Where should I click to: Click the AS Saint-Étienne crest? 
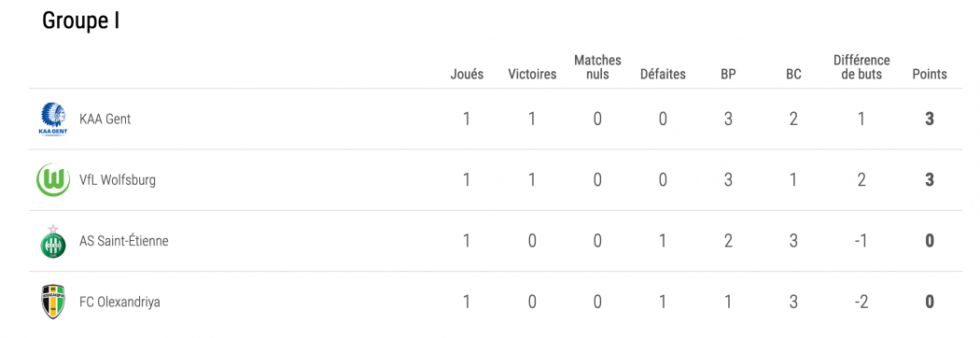pyautogui.click(x=53, y=241)
